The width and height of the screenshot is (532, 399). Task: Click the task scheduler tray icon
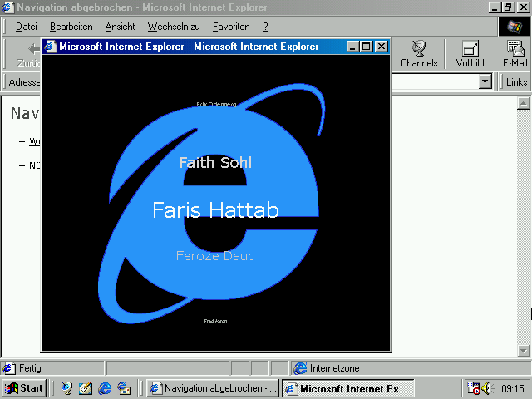coord(473,388)
